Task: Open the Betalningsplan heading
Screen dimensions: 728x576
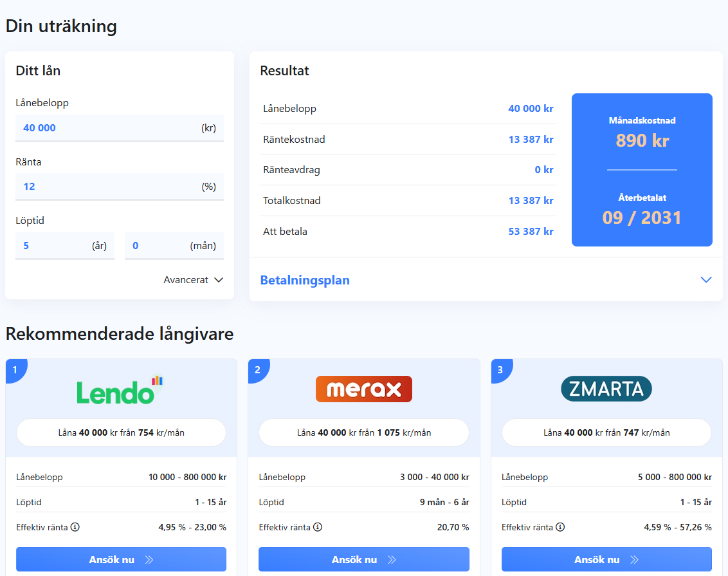Action: point(305,280)
